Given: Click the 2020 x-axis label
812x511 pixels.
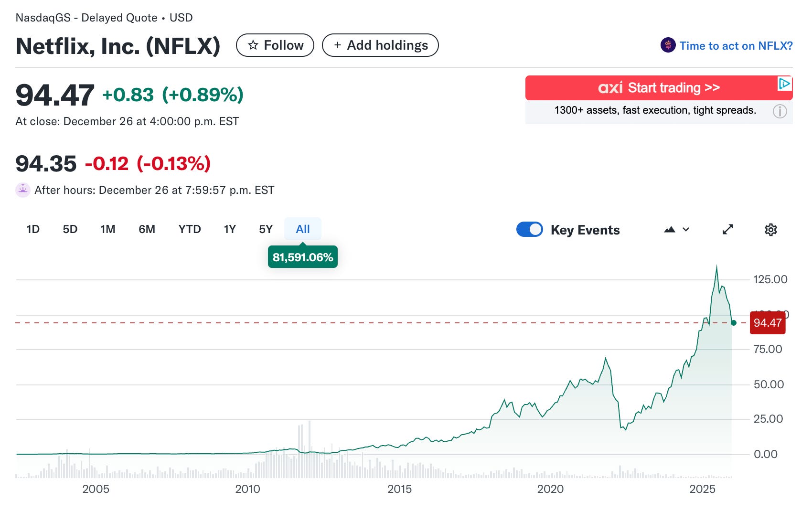Looking at the screenshot, I should click(550, 489).
